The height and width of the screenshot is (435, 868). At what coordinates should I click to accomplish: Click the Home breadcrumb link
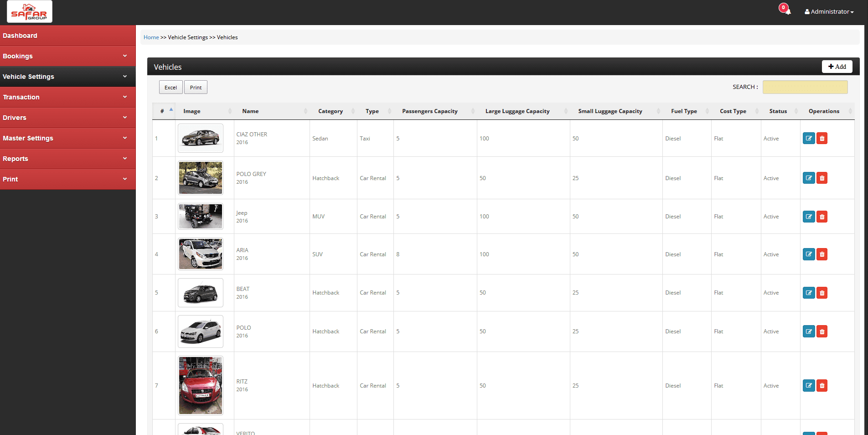click(151, 37)
